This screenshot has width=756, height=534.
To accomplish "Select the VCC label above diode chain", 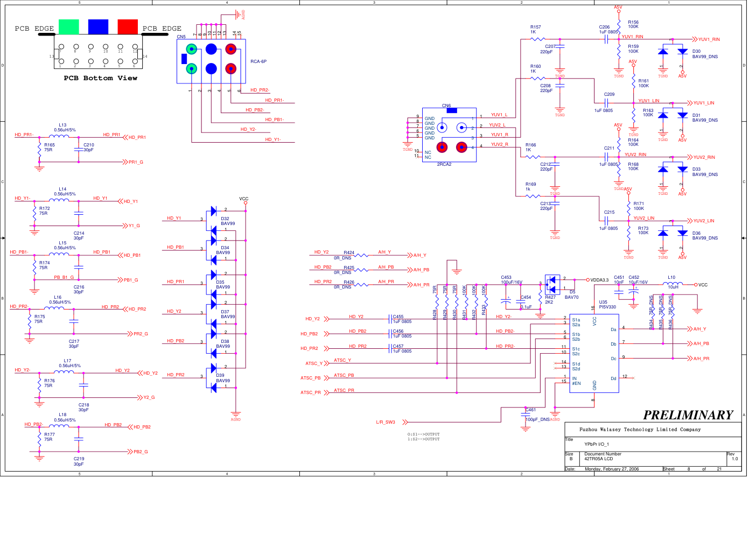I will pyautogui.click(x=244, y=199).
